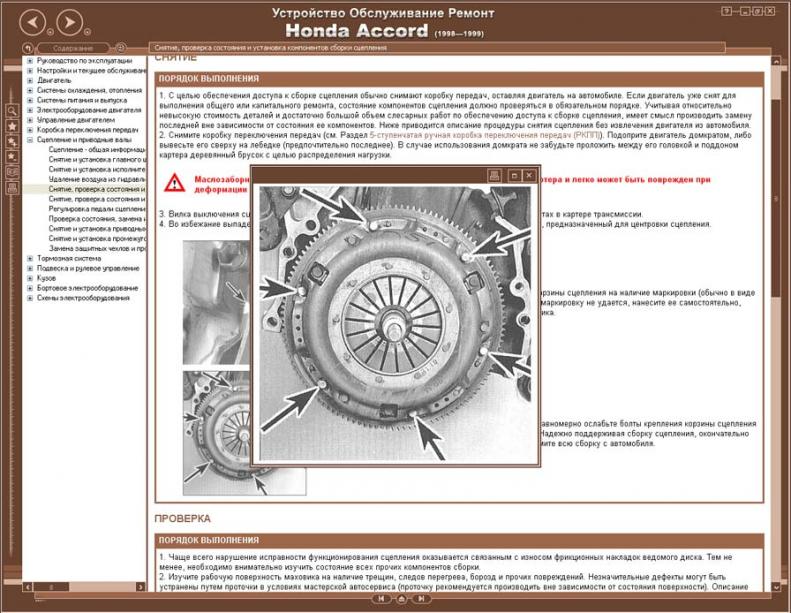Viewport: 791px width, 613px height.
Task: Expand Управление двигателем node
Action: tap(30, 120)
